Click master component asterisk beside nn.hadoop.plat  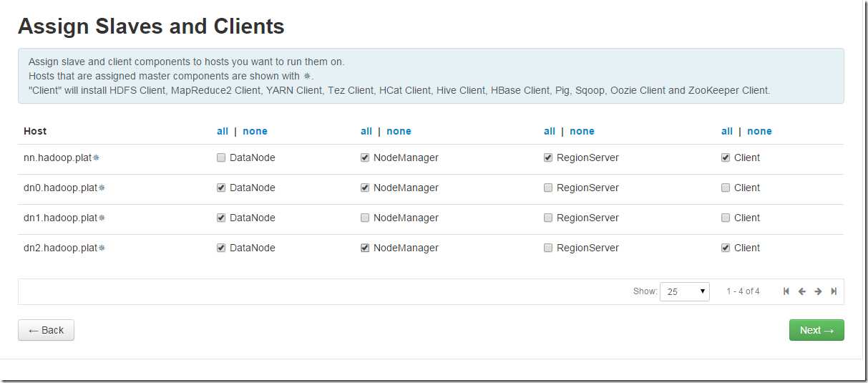[x=96, y=157]
